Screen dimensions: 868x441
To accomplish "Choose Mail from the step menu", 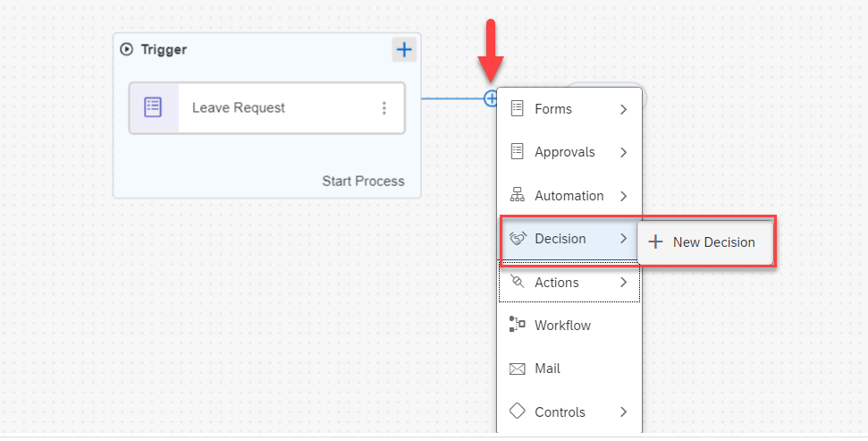I will (547, 369).
